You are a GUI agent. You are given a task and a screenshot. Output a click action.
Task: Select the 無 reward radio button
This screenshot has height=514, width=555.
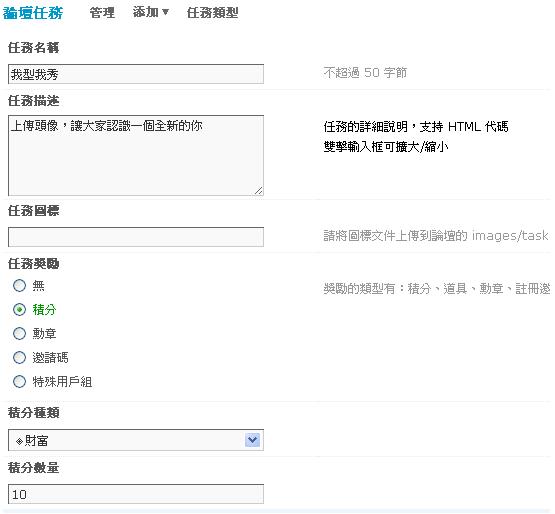[x=19, y=286]
